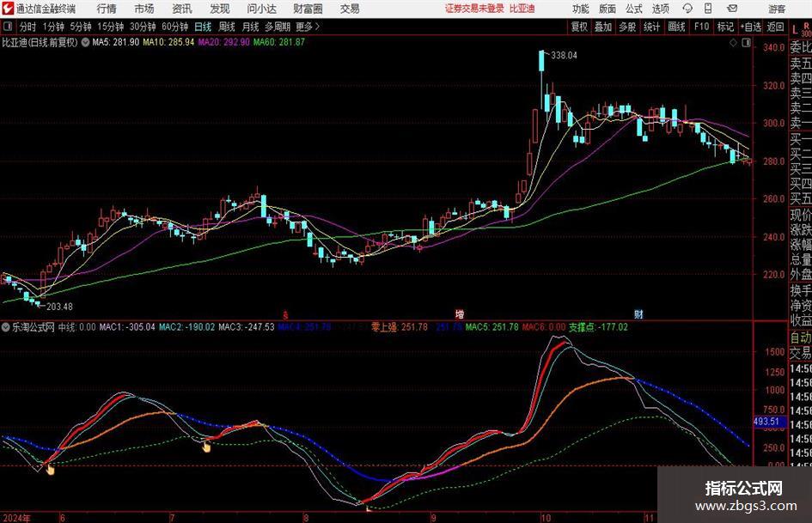Open the mail envelope icon
Image resolution: width=812 pixels, height=523 pixels.
732,9
